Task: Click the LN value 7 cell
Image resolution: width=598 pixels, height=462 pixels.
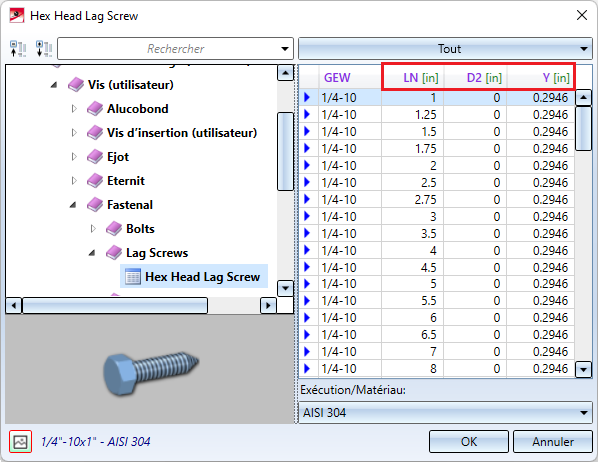Action: [x=412, y=352]
